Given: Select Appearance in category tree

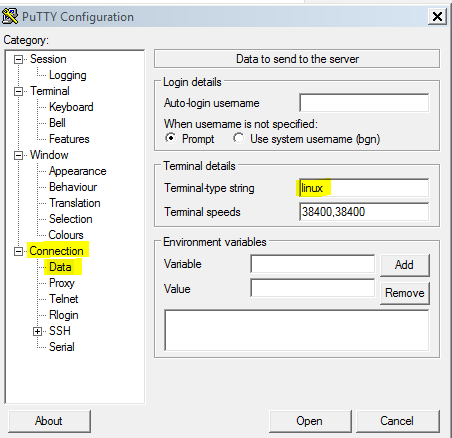Looking at the screenshot, I should click(78, 171).
